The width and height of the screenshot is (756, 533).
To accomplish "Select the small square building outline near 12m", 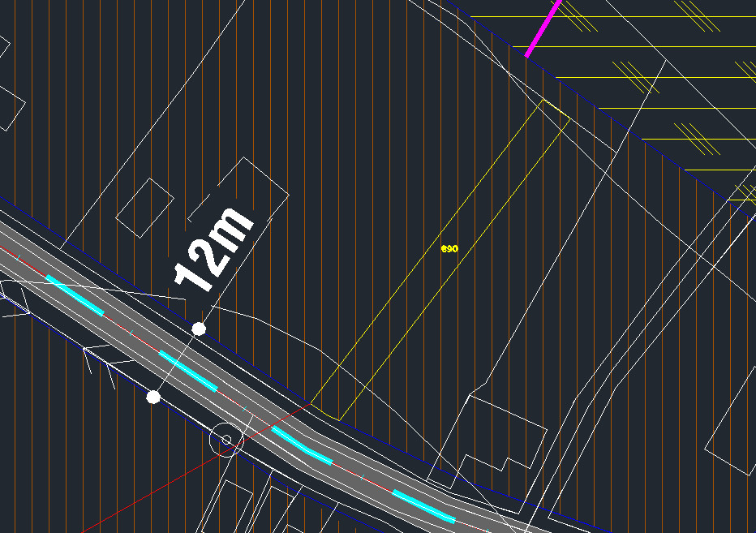I will (145, 208).
